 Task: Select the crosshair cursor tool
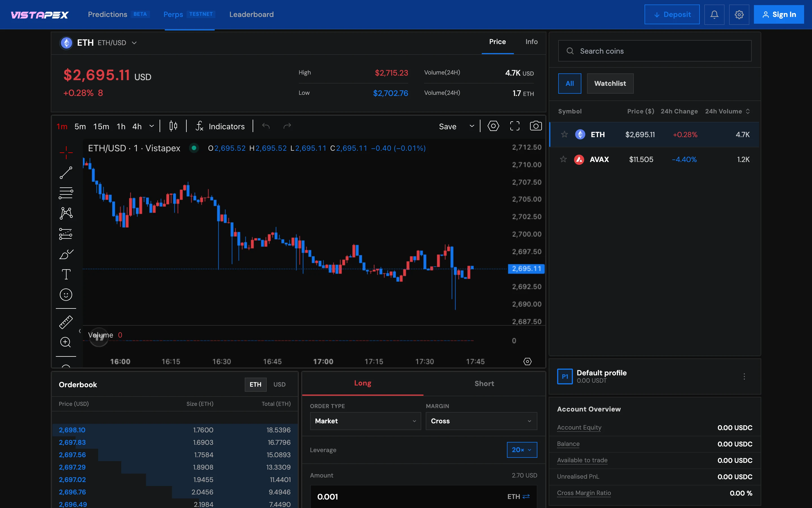click(66, 152)
